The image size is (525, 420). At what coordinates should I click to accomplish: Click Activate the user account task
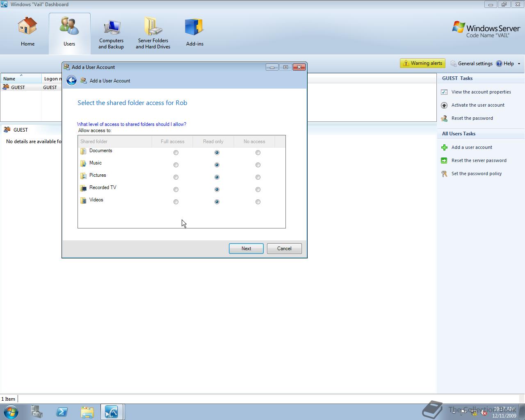tap(478, 105)
